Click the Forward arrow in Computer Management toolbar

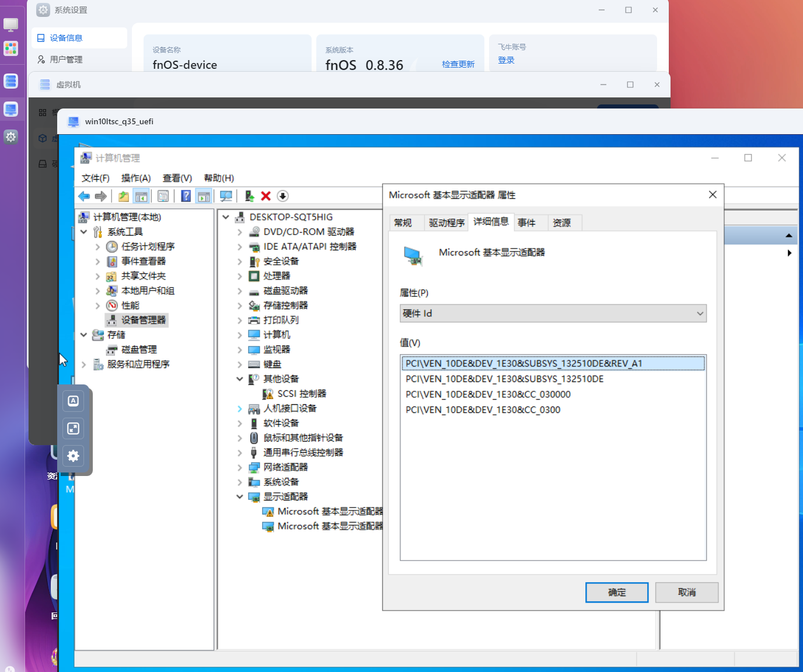click(101, 196)
